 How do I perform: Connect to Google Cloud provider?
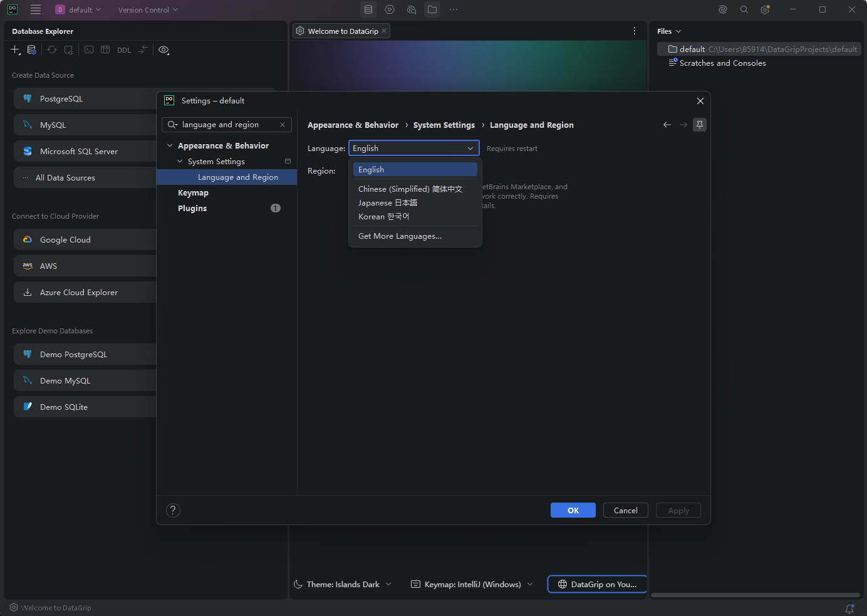point(85,240)
